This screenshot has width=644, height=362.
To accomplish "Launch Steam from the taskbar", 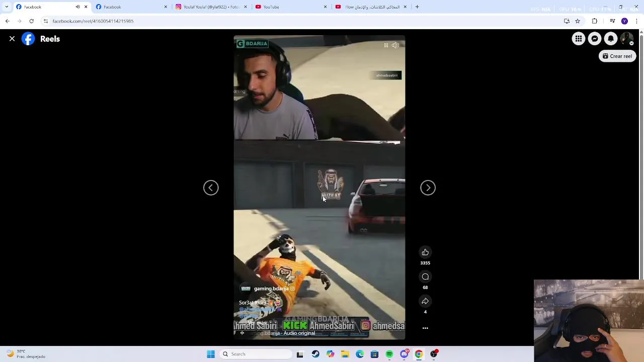I will tap(315, 354).
